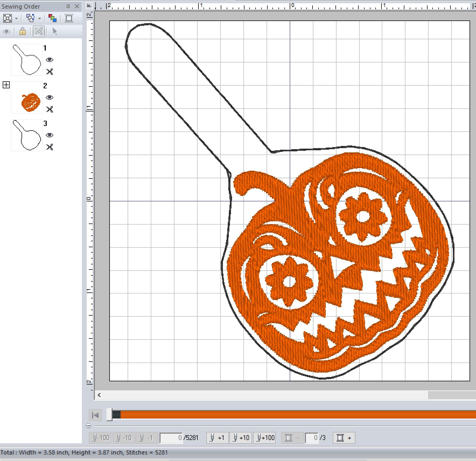Image resolution: width=476 pixels, height=461 pixels.
Task: Click the stitch simulator slider handle
Action: pyautogui.click(x=109, y=415)
